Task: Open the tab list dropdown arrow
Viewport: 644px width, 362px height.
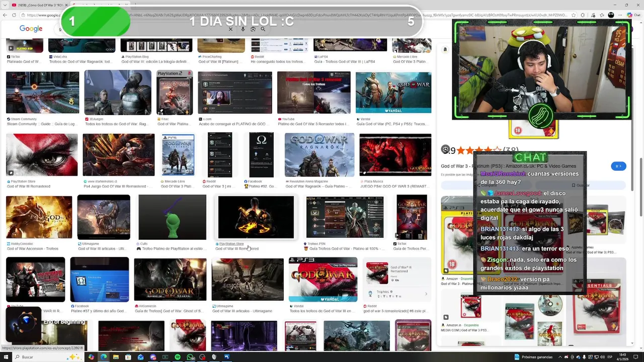Action: pyautogui.click(x=5, y=5)
